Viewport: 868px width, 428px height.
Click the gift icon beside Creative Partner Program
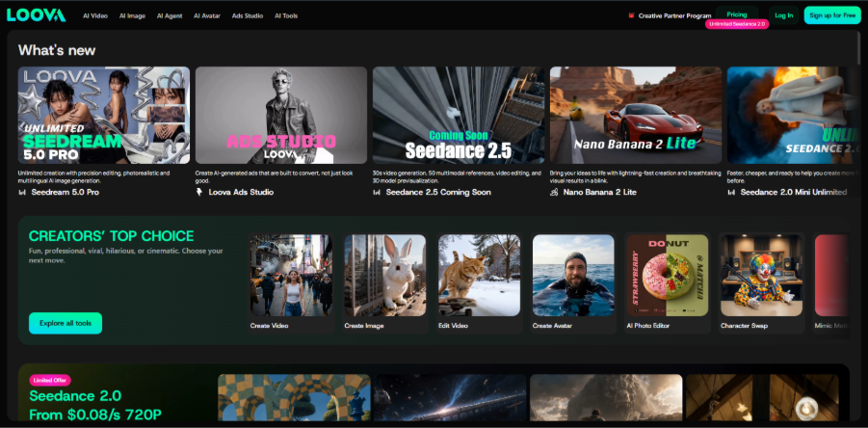[x=631, y=15]
